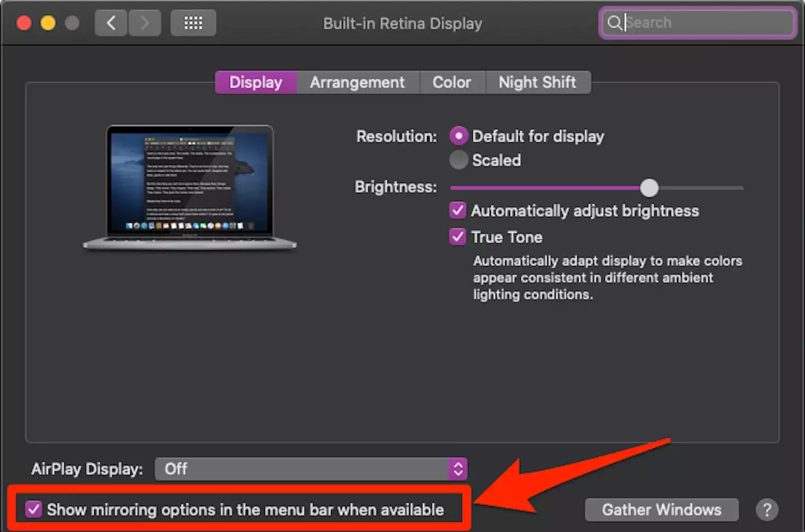Uncheck the True Tone checkbox

pyautogui.click(x=457, y=237)
